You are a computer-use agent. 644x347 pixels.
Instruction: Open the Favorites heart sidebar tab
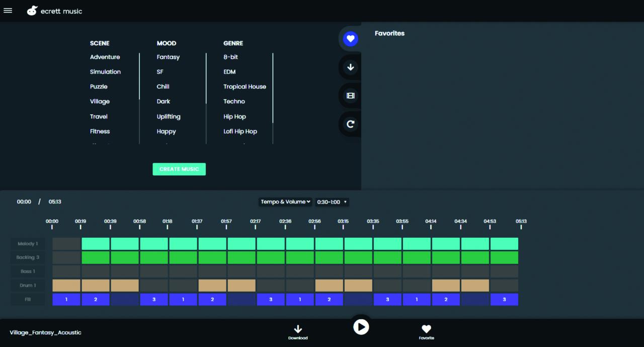click(350, 38)
